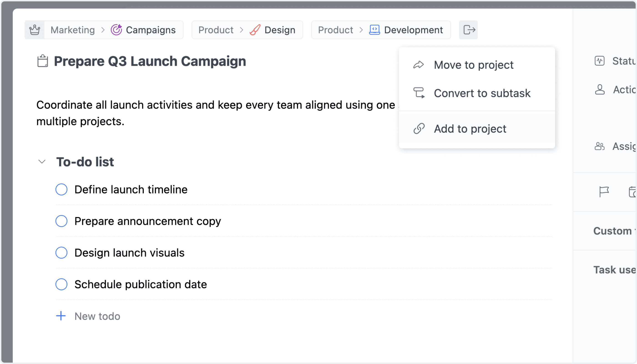Click the plus icon for new todo
The width and height of the screenshot is (637, 364).
click(61, 316)
